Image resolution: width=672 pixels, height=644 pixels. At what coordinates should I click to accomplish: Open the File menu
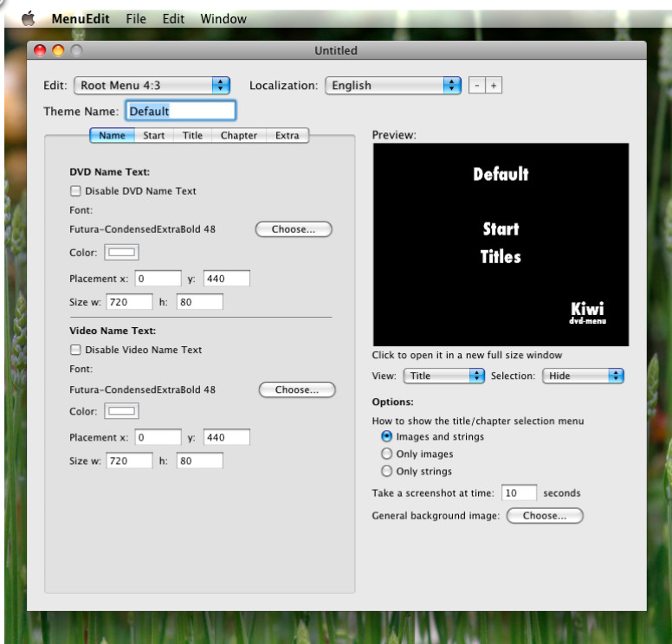(x=136, y=19)
